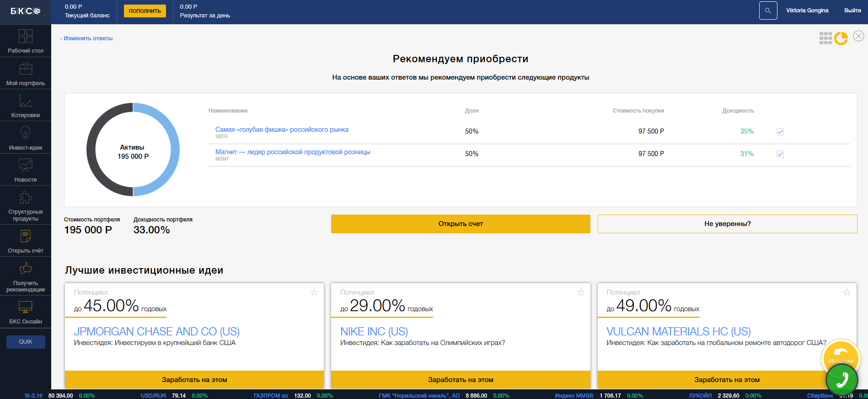
Task: Click the dark donut chart segment
Action: (x=91, y=150)
